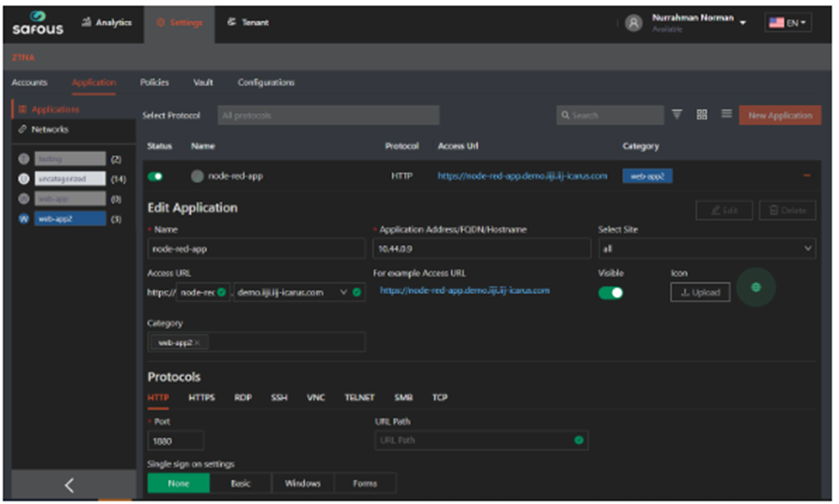
Task: Click the U circle icon beside uncategorized
Action: coord(23,179)
